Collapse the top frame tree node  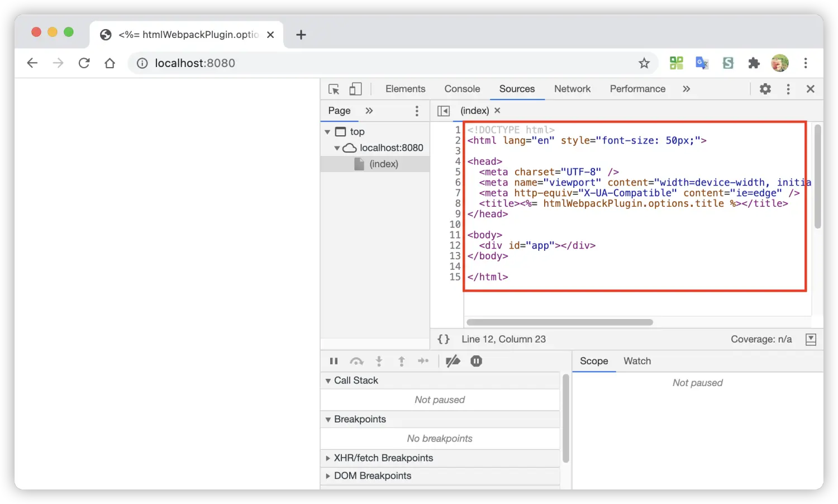click(x=327, y=132)
